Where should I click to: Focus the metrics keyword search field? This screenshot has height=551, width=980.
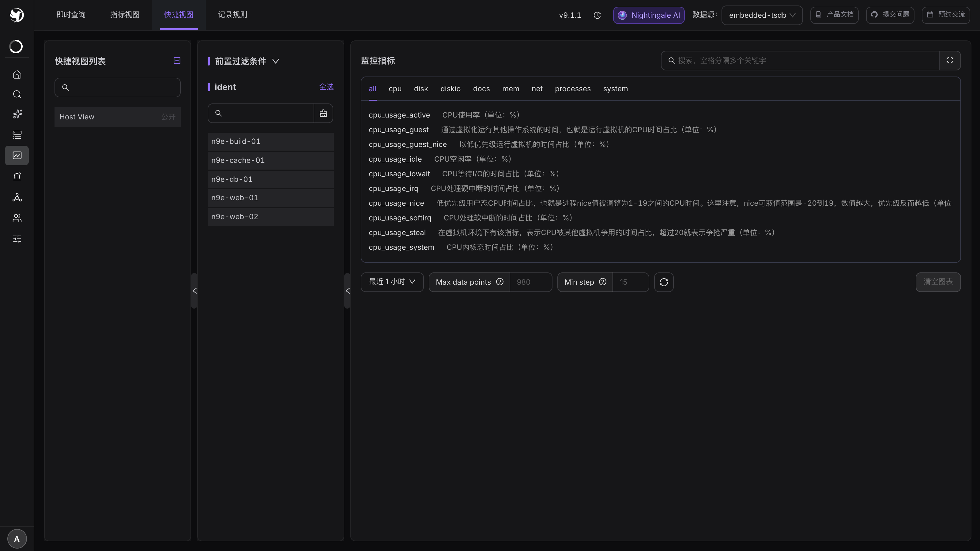click(800, 61)
